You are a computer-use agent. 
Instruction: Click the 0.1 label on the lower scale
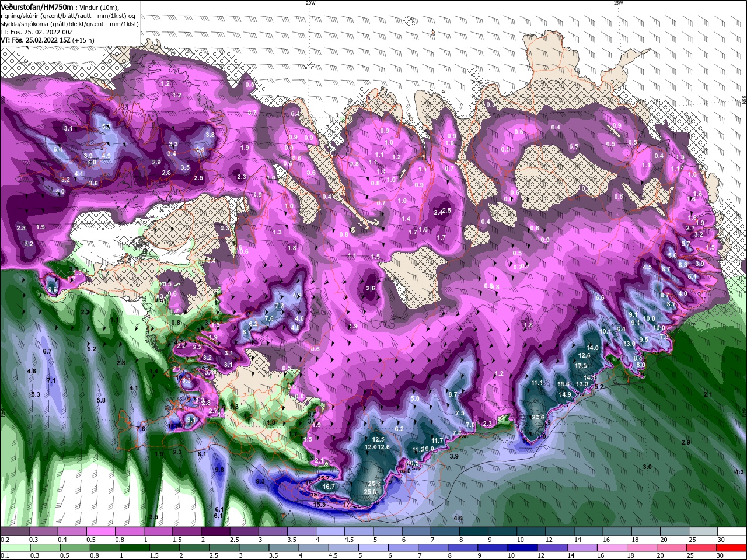tap(5, 555)
